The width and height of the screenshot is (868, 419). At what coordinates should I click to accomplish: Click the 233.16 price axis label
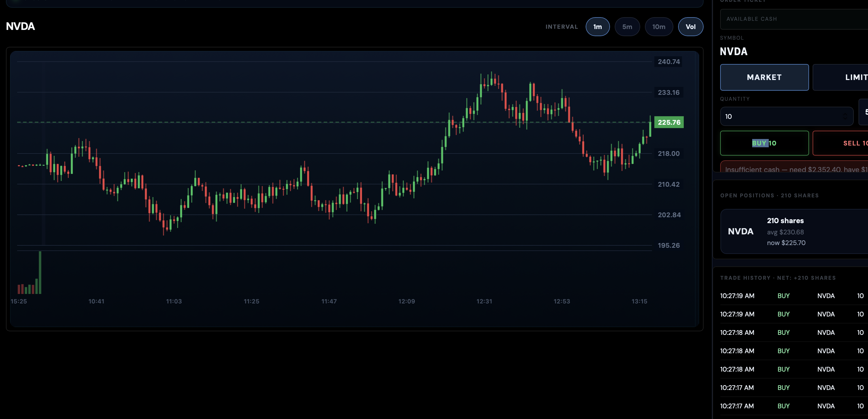pos(669,92)
